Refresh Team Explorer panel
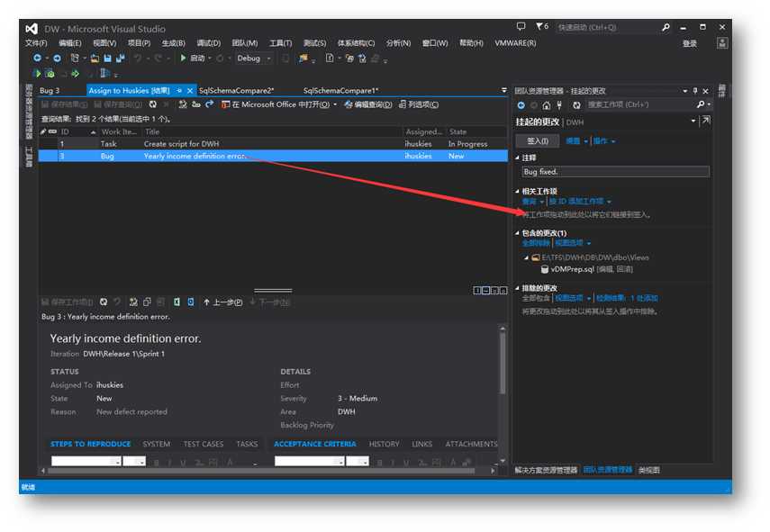The image size is (770, 532). 576,105
